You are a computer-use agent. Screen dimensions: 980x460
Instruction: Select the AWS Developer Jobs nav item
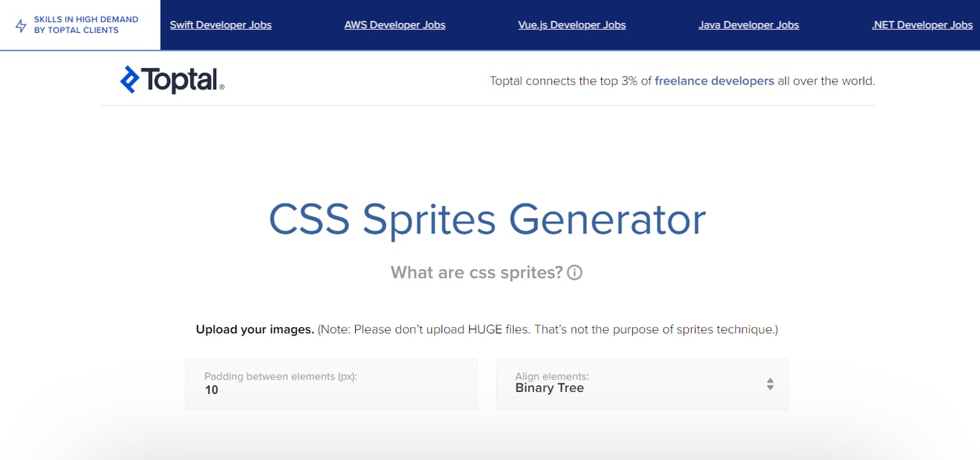[395, 24]
